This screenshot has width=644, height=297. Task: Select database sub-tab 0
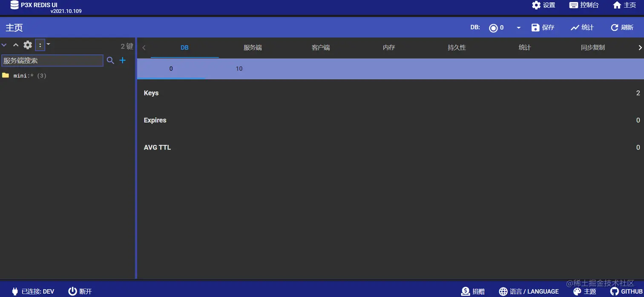(171, 69)
